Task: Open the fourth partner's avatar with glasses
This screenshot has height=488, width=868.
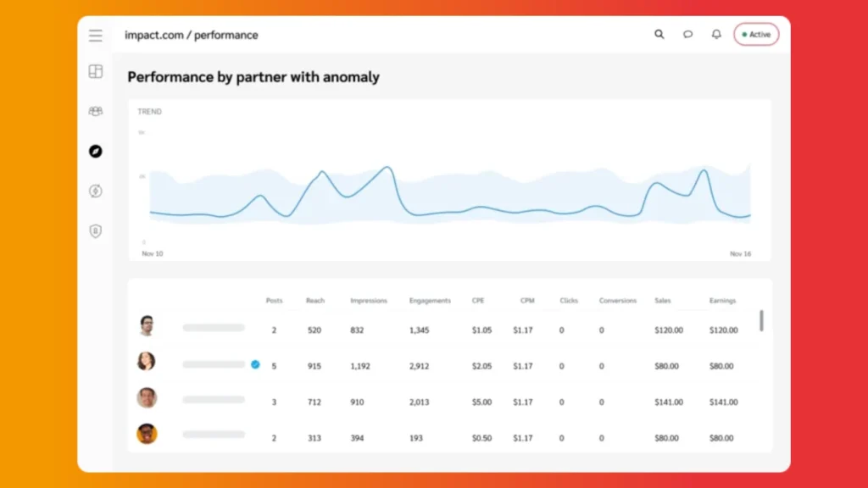Action: [147, 435]
